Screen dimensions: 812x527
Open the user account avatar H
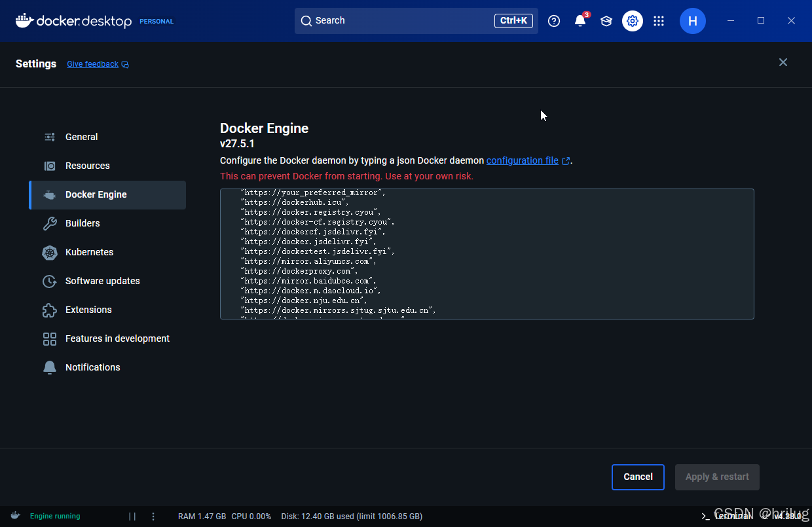(693, 21)
